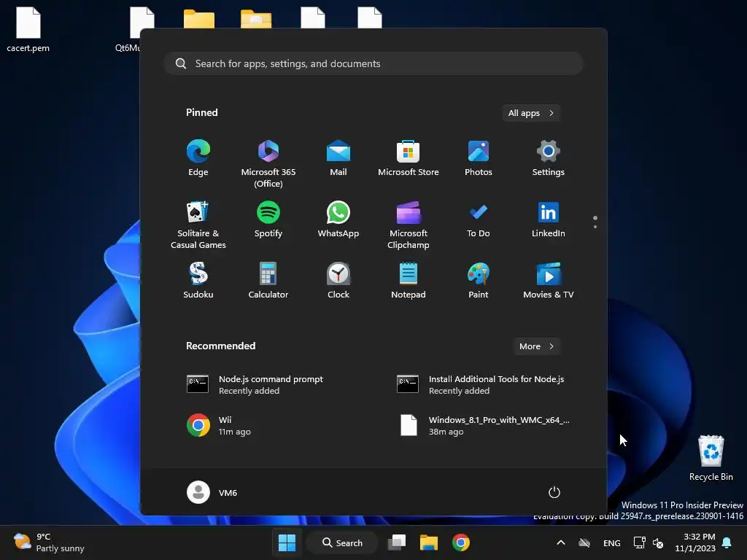
Task: Open the network status tray icon
Action: pos(639,542)
